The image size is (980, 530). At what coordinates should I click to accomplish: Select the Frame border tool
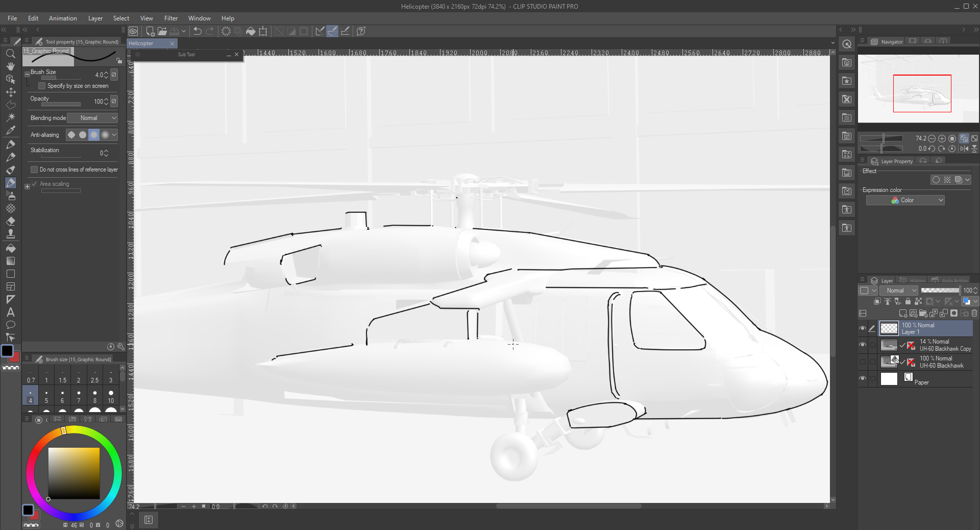click(10, 287)
